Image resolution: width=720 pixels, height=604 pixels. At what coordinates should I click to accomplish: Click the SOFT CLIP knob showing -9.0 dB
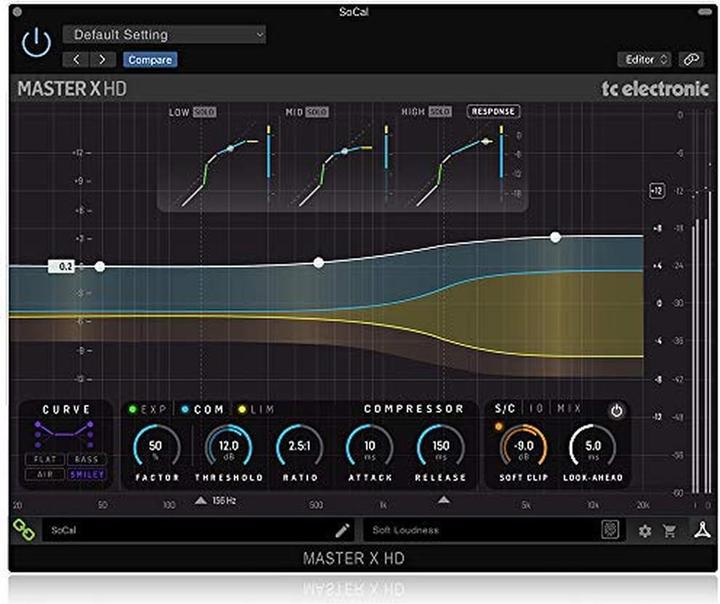point(523,448)
